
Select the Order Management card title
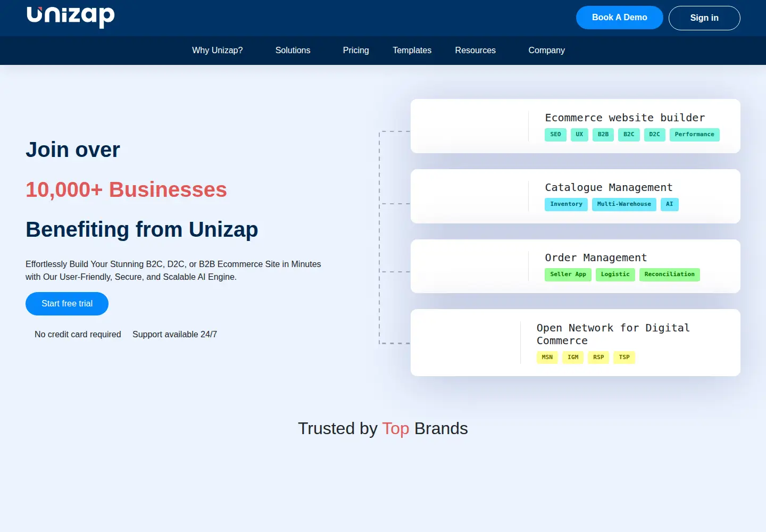pos(596,257)
